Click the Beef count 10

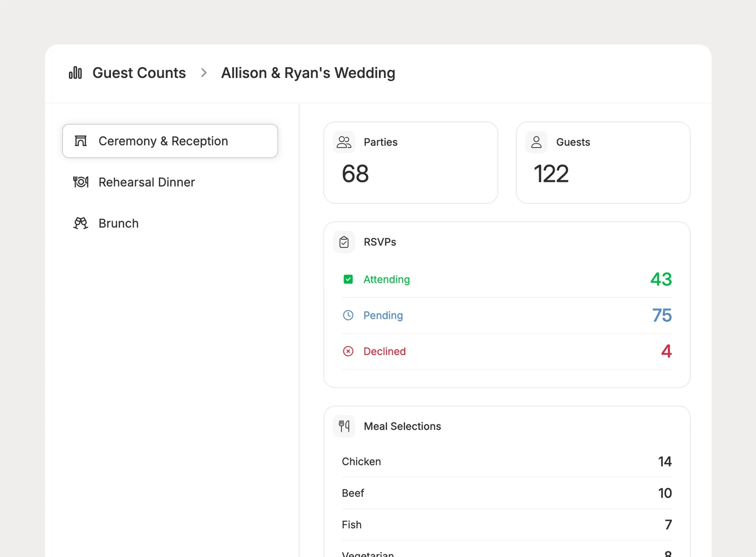[x=665, y=493]
